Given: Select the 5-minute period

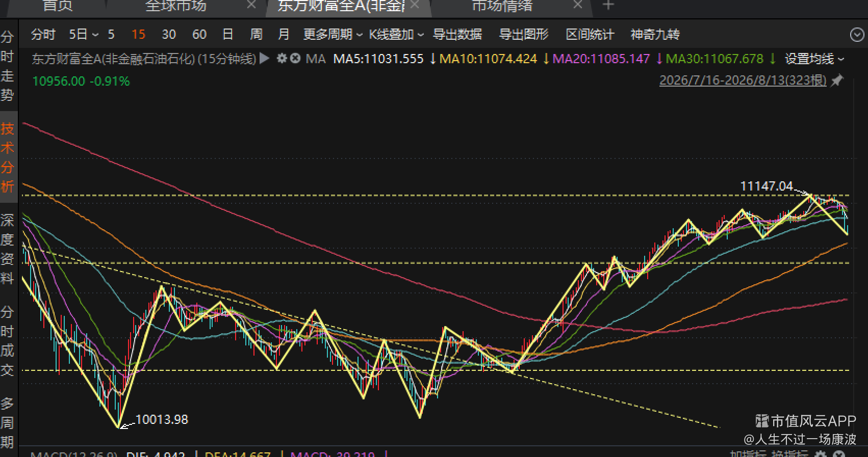Looking at the screenshot, I should pyautogui.click(x=111, y=35).
